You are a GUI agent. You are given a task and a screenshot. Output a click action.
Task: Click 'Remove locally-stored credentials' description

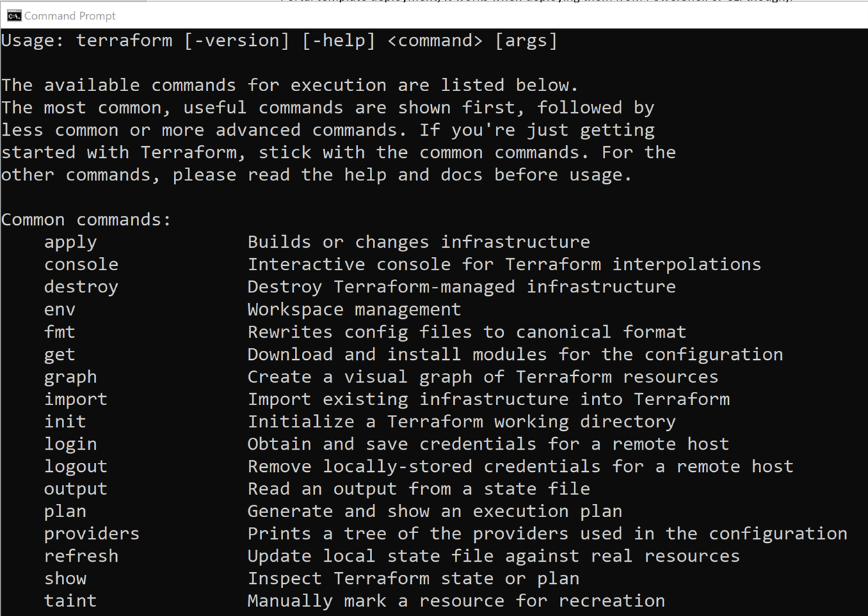pos(520,466)
